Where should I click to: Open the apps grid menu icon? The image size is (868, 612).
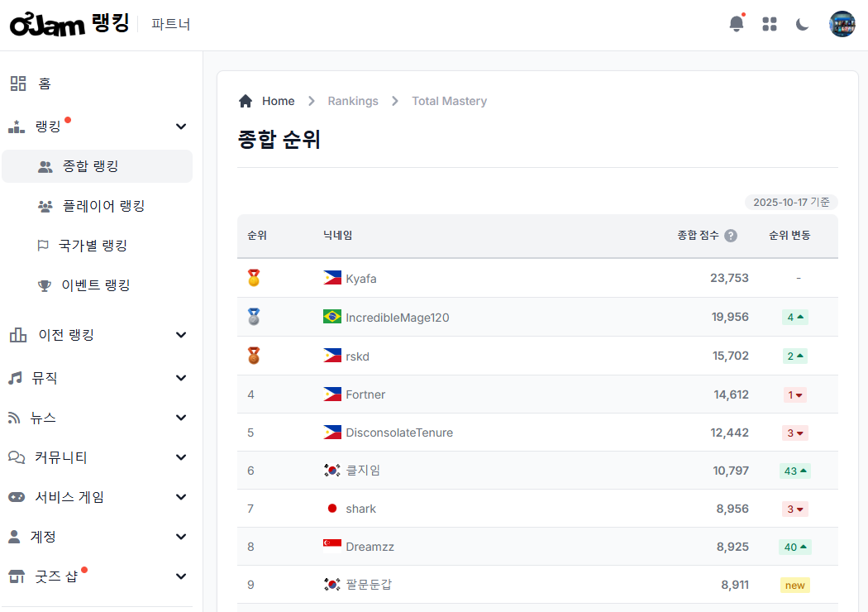(x=770, y=24)
